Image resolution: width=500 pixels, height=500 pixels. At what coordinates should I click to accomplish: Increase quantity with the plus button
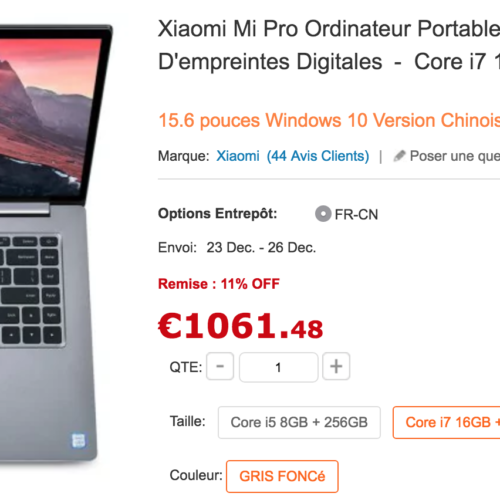pyautogui.click(x=336, y=366)
